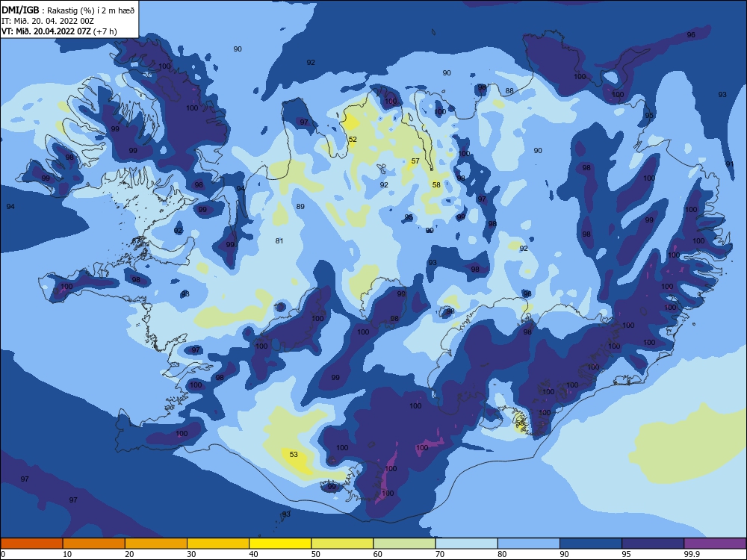Click the legend tick label 20
This screenshot has width=747, height=560.
coord(129,554)
